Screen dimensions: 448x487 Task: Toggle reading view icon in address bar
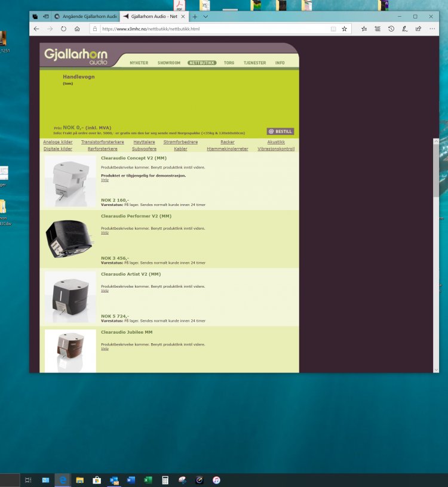(x=333, y=29)
